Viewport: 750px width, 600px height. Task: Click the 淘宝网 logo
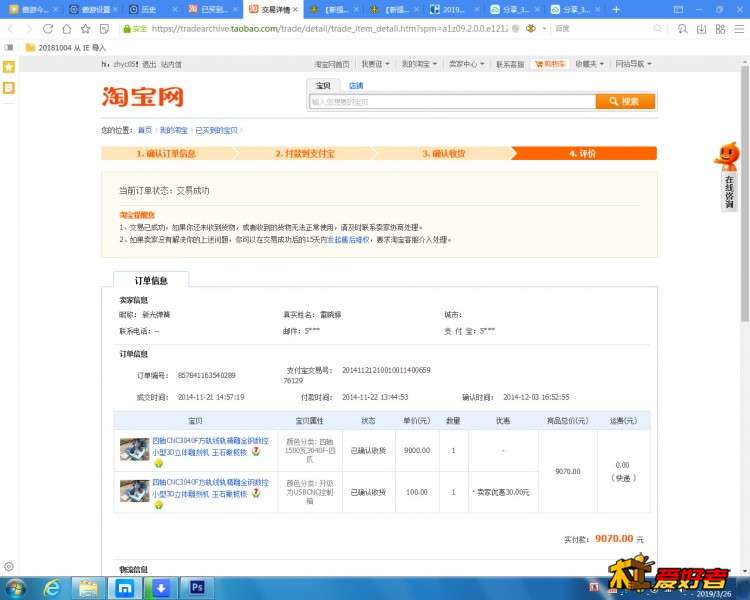coord(143,97)
